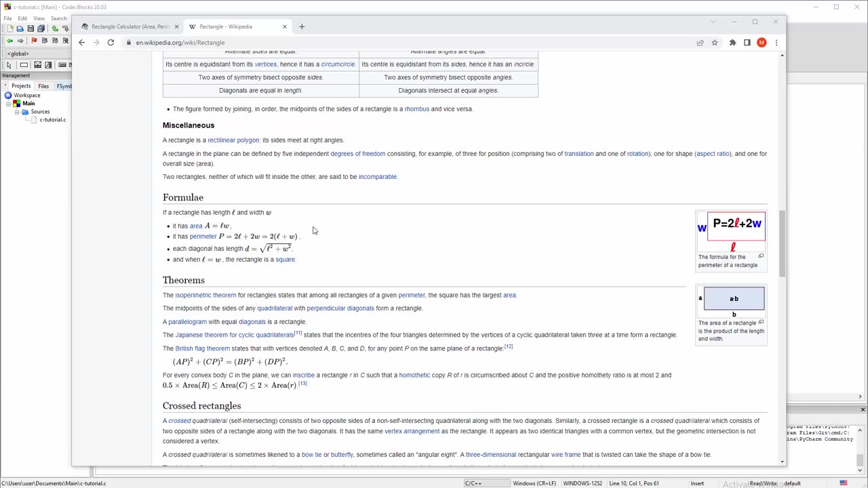868x488 pixels.
Task: Collapse the Sources folder expander
Action: coord(16,112)
